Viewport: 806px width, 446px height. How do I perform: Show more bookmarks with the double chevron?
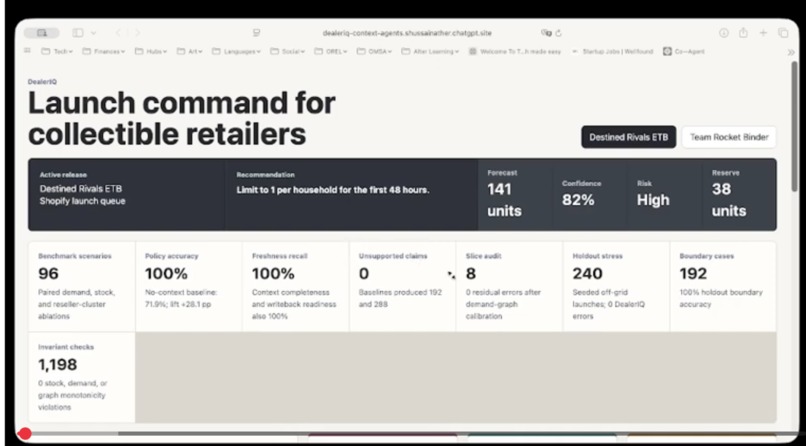tap(791, 52)
